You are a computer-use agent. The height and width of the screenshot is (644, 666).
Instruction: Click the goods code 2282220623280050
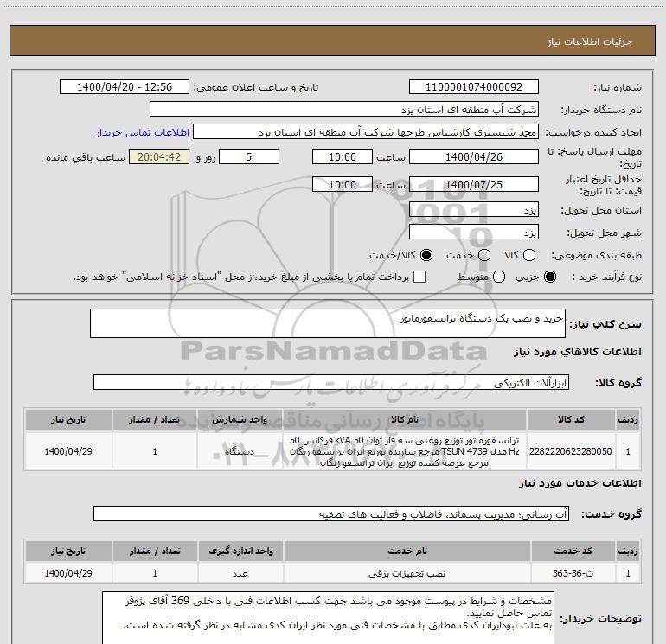point(571,451)
